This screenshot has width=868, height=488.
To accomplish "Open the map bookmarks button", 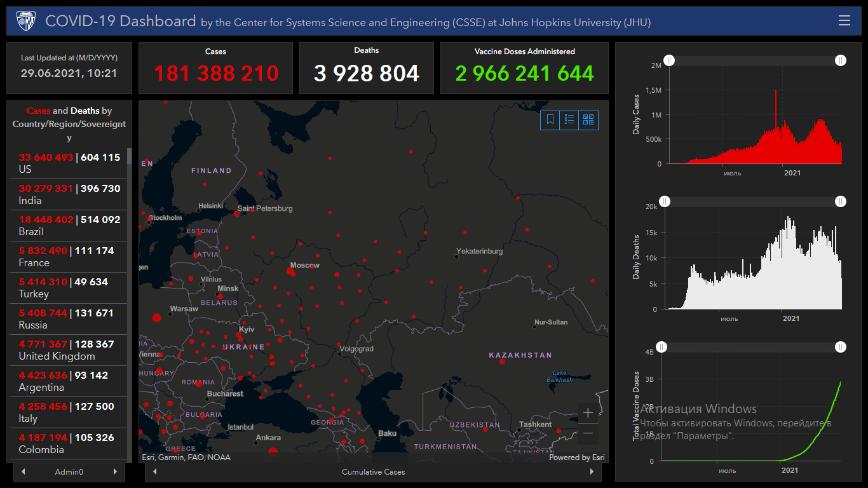I will (x=550, y=119).
